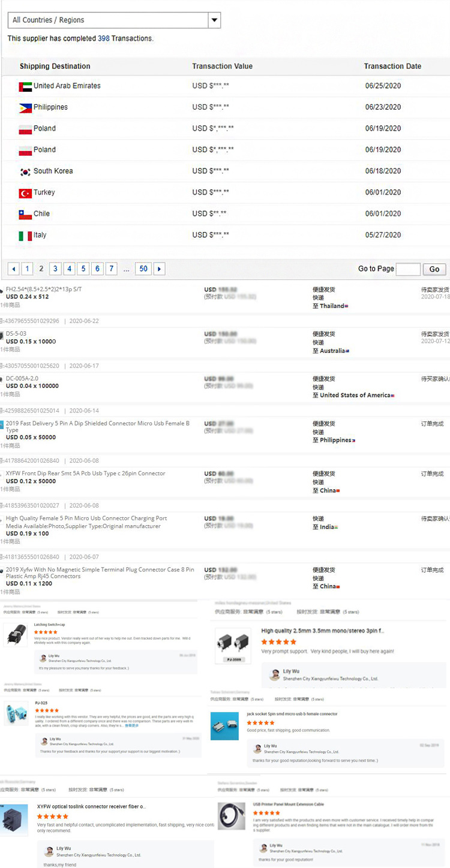Click the Philippines flag icon
This screenshot has height=868, width=450.
(x=25, y=108)
